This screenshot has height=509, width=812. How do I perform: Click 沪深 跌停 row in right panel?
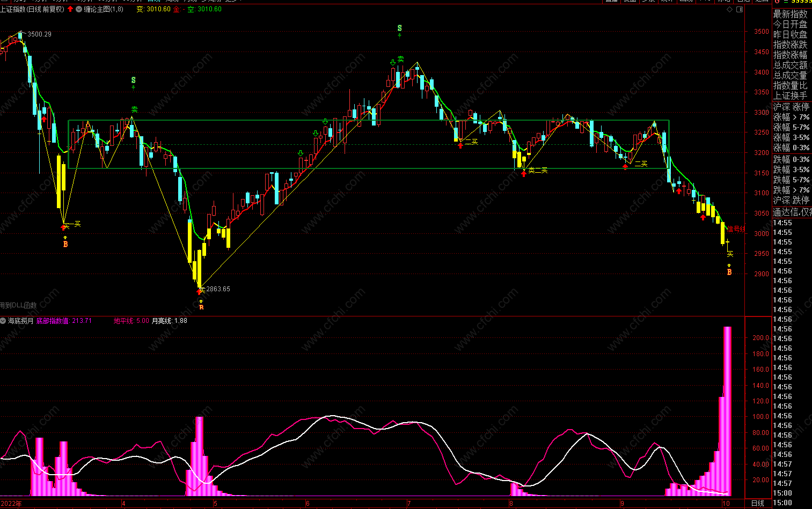click(x=792, y=200)
